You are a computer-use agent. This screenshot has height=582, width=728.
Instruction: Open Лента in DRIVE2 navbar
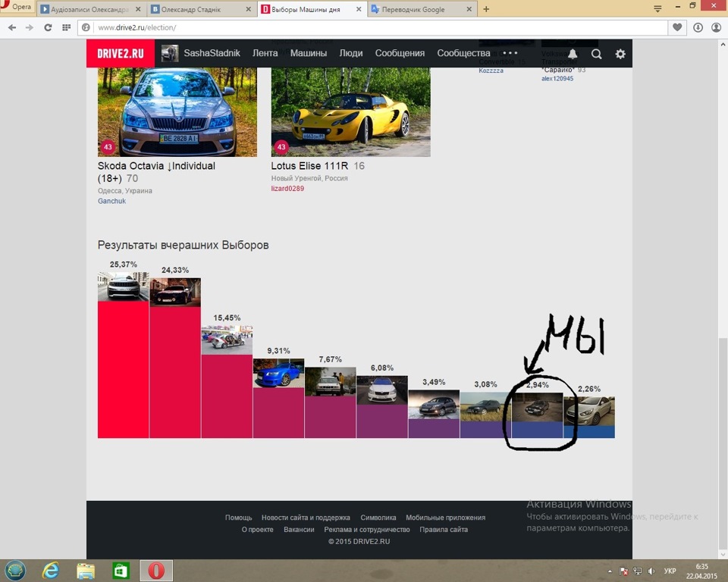tap(265, 53)
